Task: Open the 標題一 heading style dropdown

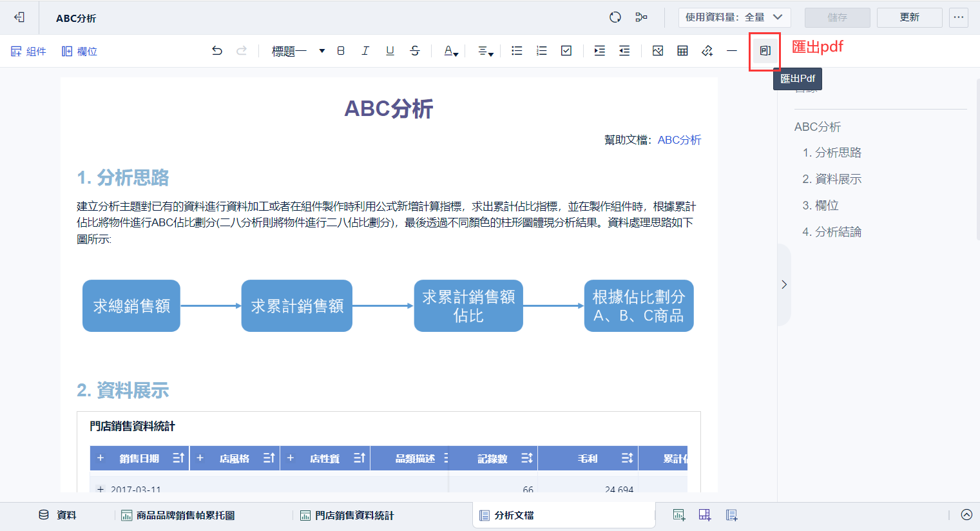Action: coord(298,51)
